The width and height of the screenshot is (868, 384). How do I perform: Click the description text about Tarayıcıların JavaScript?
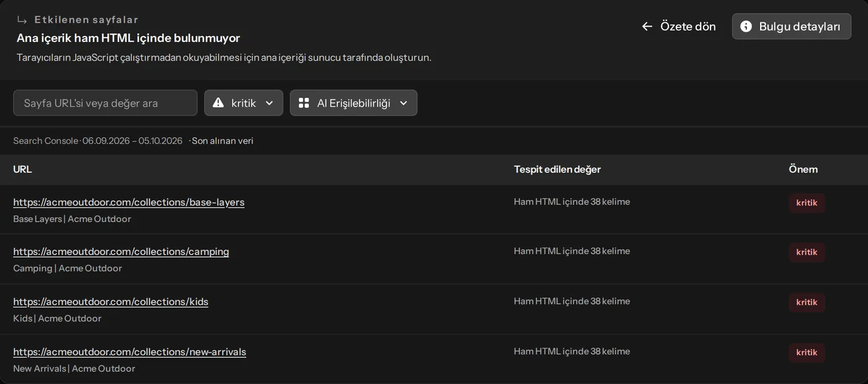pyautogui.click(x=224, y=58)
